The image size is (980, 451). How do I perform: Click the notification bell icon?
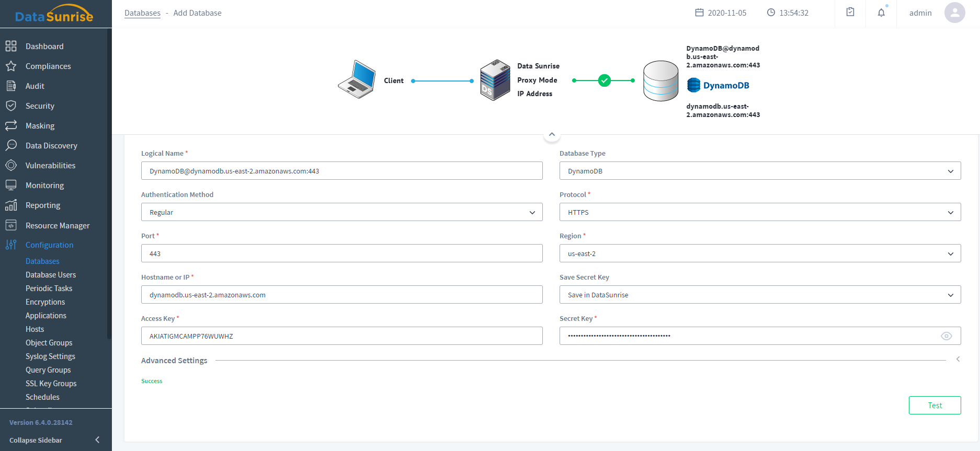881,13
